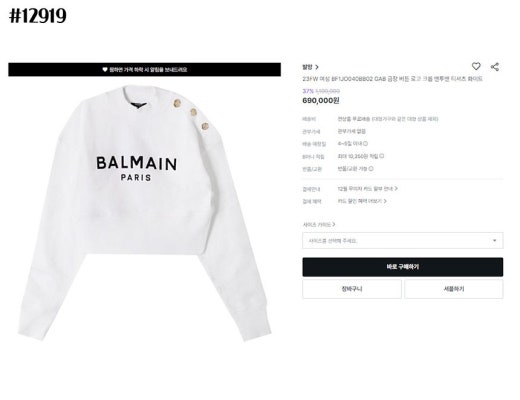This screenshot has height=400, width=520.
Task: Show info icon beside 10,350원 적립 points
Action: click(x=382, y=156)
